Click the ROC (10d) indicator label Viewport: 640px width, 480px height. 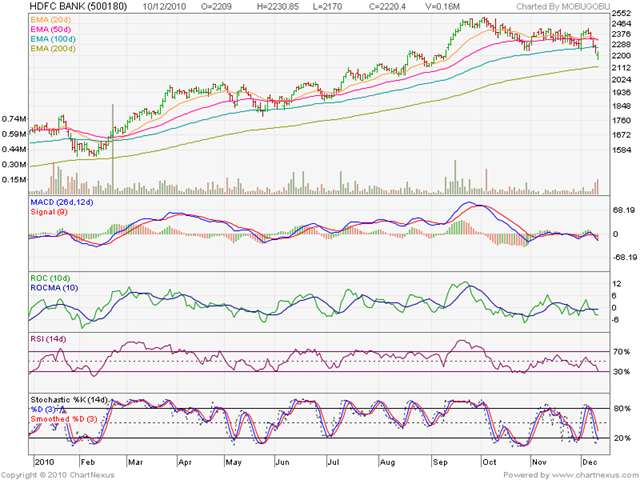50,278
